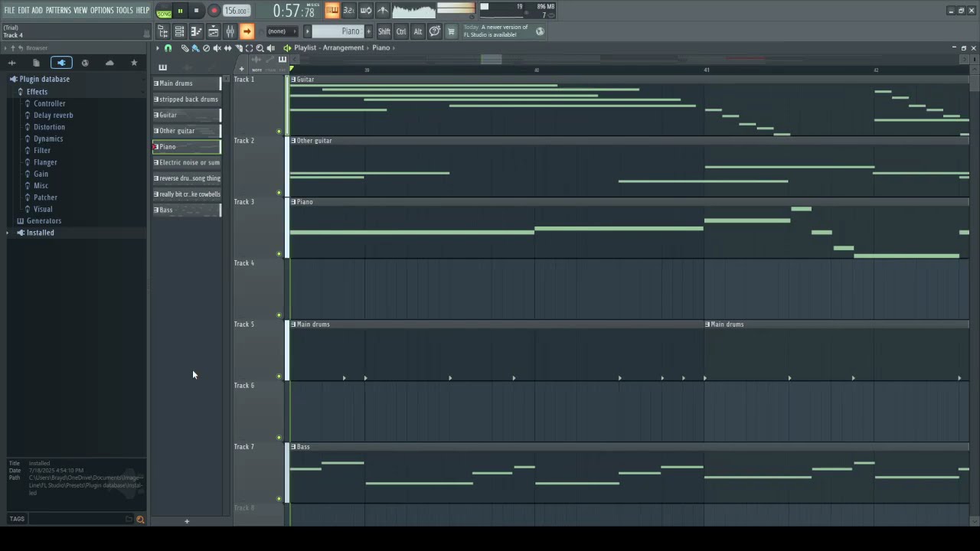
Task: Open the cloud library tab in Browser
Action: 109,63
